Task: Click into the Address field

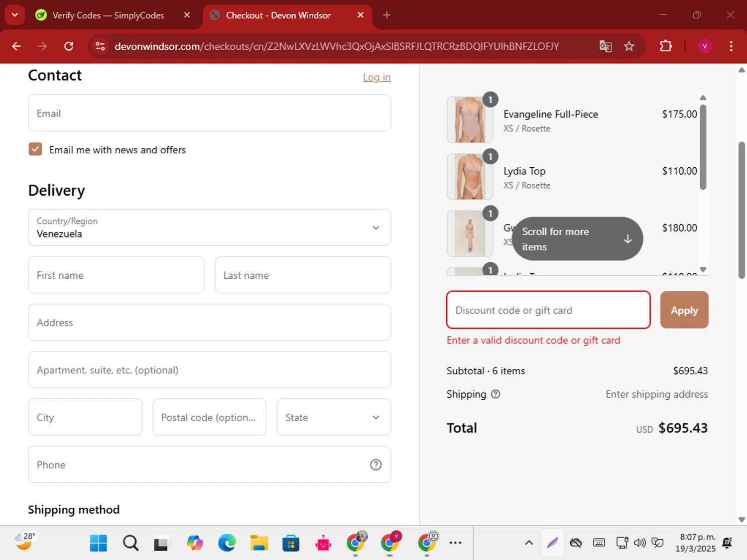Action: [x=210, y=322]
